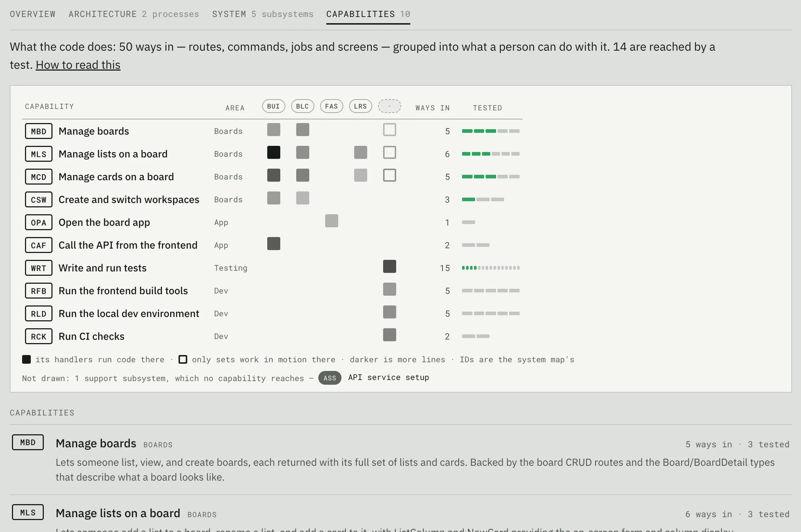The width and height of the screenshot is (801, 532).
Task: Open the Overview tab
Action: pos(33,14)
